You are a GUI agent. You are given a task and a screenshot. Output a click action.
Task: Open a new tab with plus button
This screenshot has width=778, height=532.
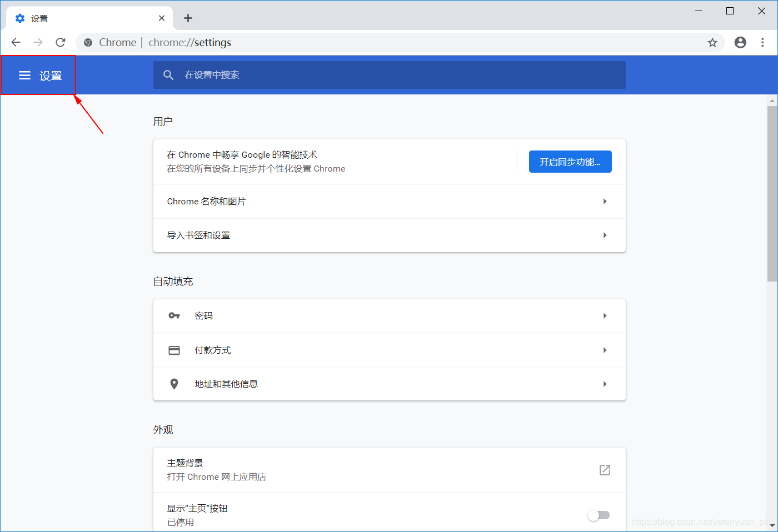pyautogui.click(x=188, y=18)
